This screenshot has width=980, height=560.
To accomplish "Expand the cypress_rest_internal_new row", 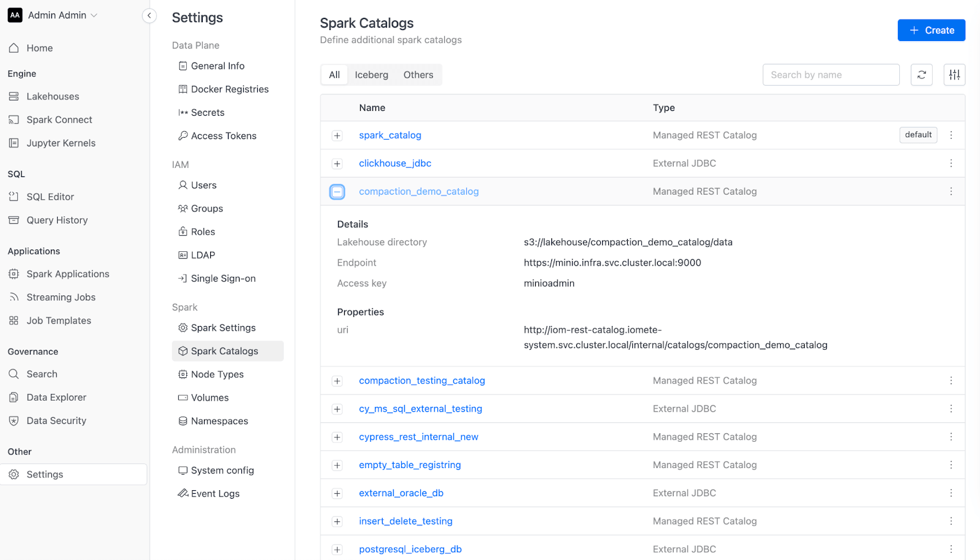I will (x=337, y=437).
